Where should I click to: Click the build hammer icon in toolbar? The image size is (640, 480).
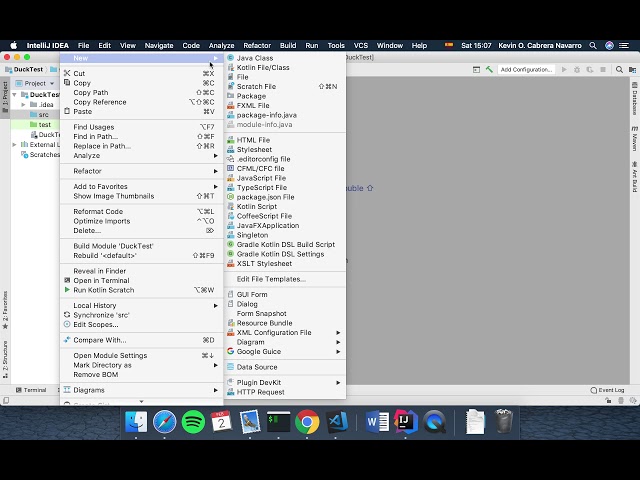[489, 70]
